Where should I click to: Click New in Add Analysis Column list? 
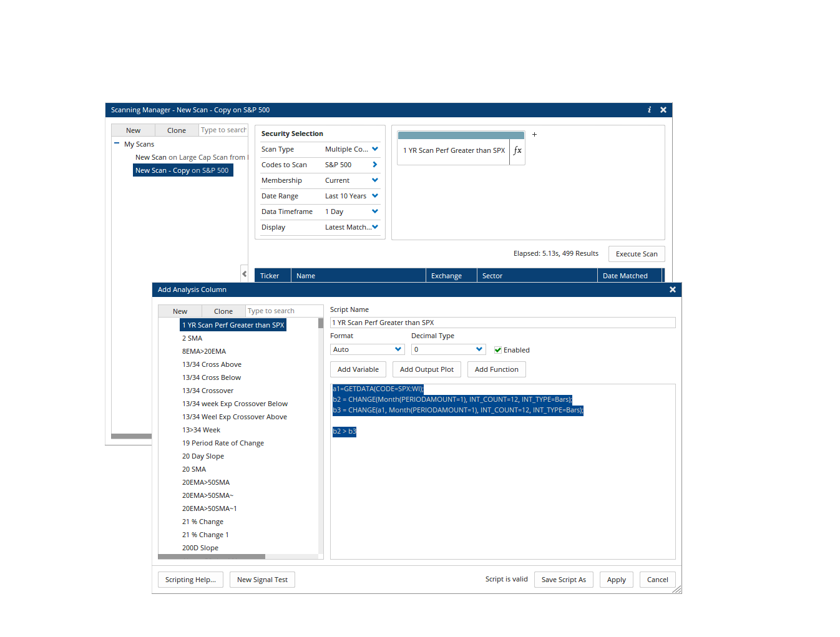[x=180, y=311]
